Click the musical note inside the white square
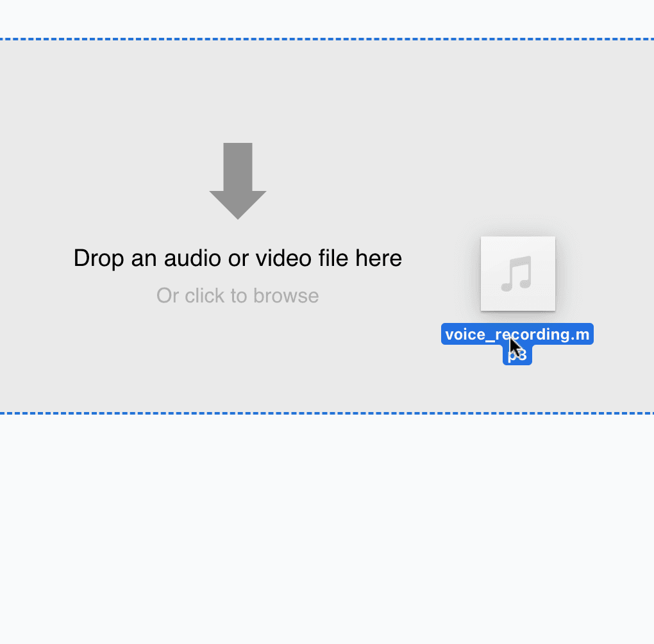 coord(517,274)
